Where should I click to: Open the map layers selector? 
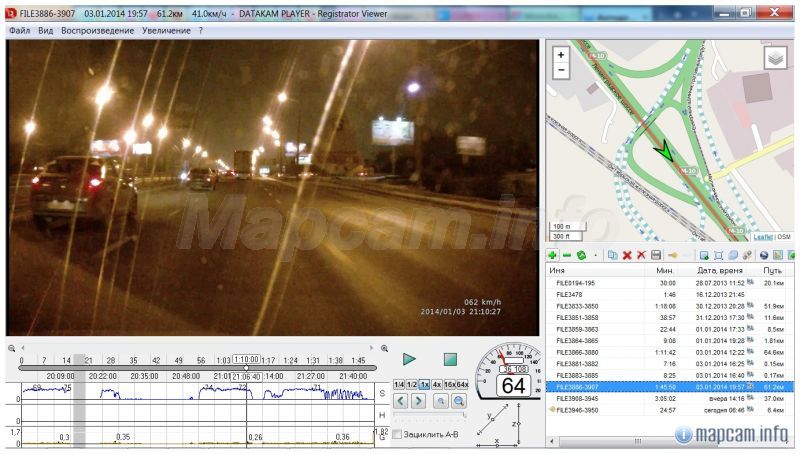[776, 58]
